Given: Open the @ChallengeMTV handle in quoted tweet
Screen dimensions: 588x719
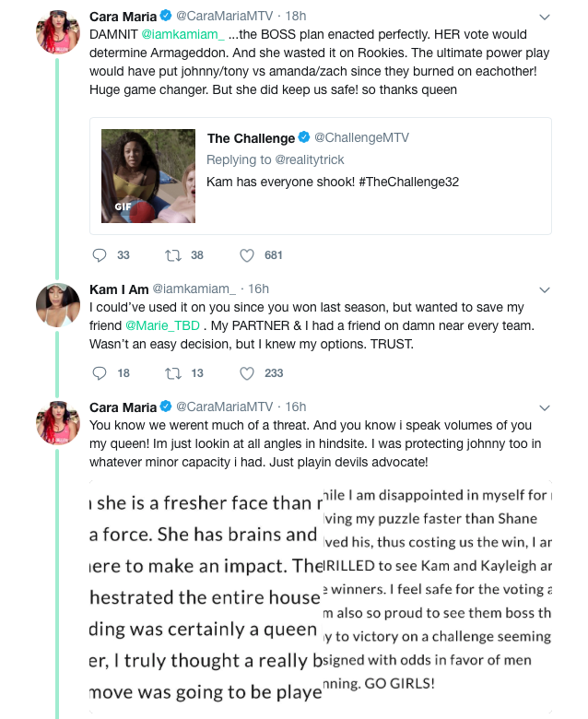Looking at the screenshot, I should tap(361, 137).
